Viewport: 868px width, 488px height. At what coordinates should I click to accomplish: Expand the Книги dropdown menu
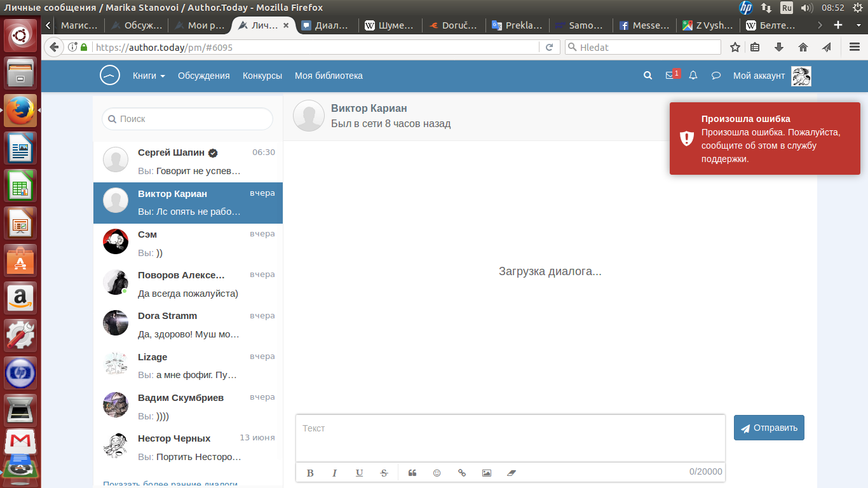click(149, 76)
